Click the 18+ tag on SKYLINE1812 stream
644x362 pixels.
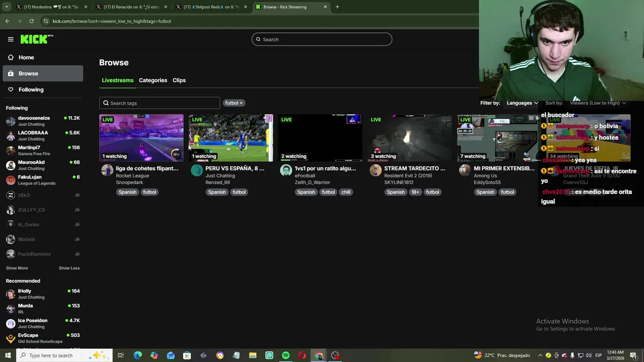tap(415, 192)
